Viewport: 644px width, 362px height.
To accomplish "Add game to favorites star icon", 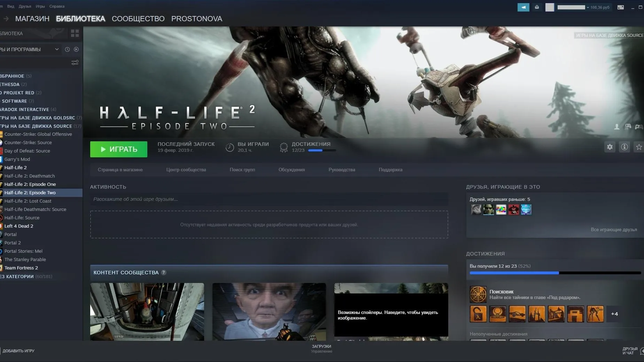I will (639, 147).
